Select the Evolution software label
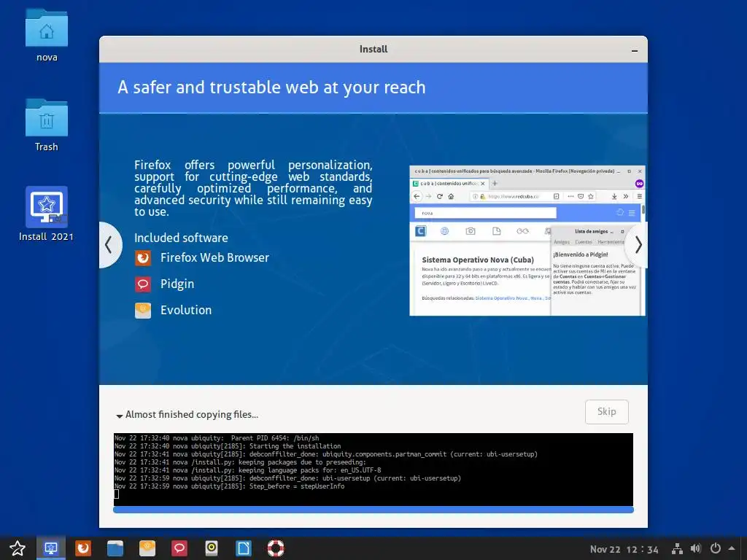 pyautogui.click(x=186, y=310)
